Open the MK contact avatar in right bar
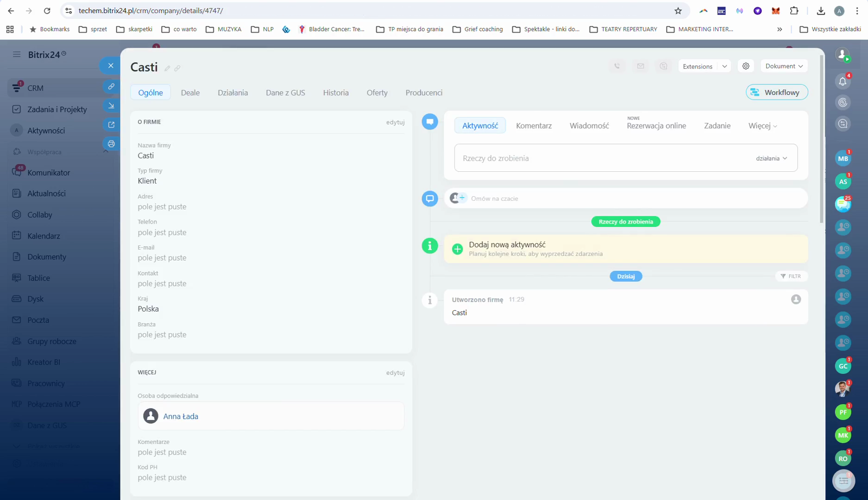This screenshot has width=868, height=500. tap(843, 435)
